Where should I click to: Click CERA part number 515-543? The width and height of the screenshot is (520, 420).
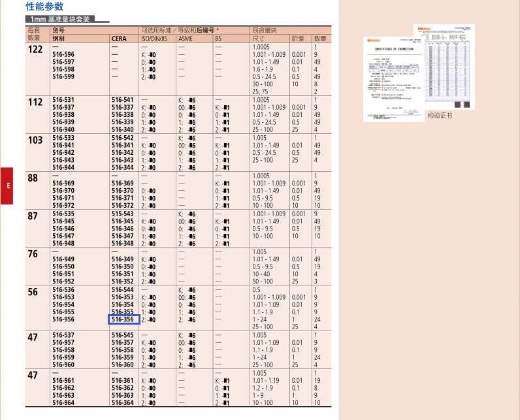[123, 214]
